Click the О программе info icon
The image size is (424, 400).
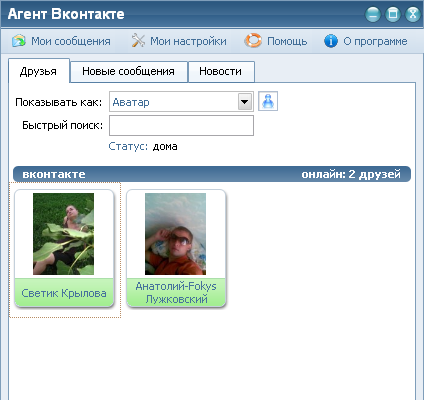pyautogui.click(x=331, y=41)
